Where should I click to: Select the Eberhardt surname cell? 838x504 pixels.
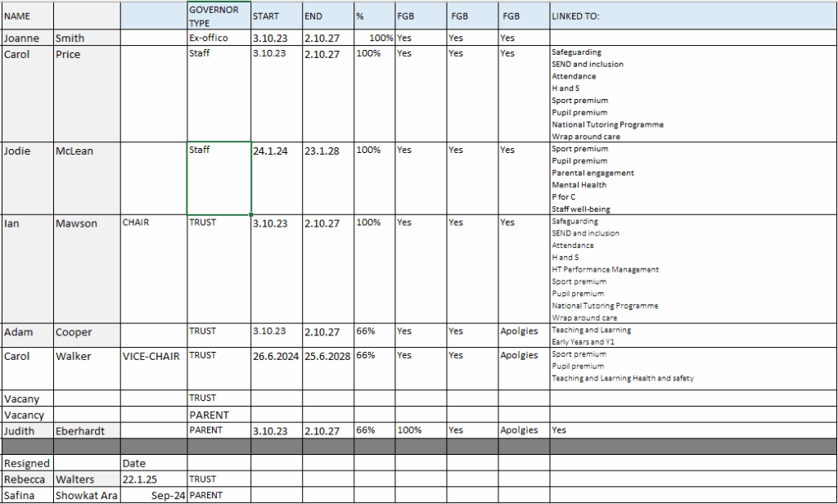(86, 430)
